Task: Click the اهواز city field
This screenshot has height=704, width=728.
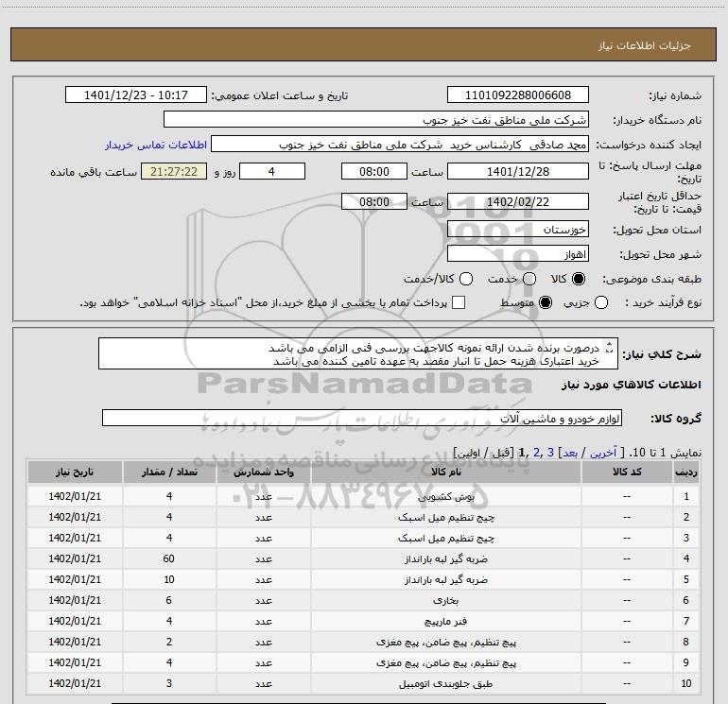Action: 518,254
